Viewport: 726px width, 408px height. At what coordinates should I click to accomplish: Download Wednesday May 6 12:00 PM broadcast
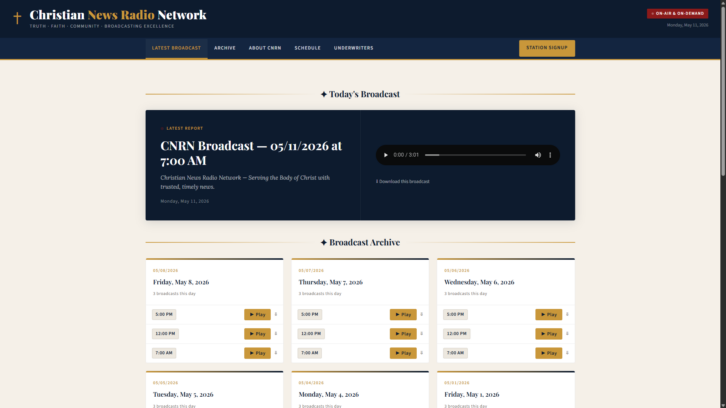point(567,334)
